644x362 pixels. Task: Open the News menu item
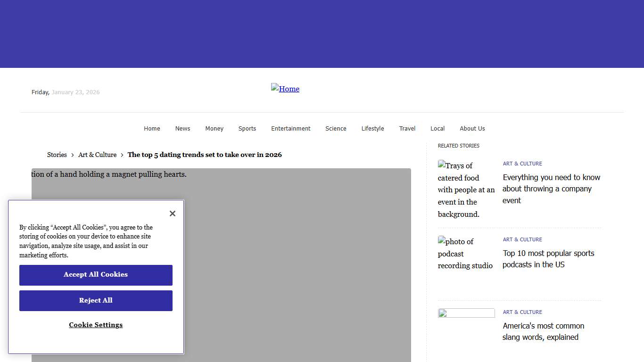(182, 129)
